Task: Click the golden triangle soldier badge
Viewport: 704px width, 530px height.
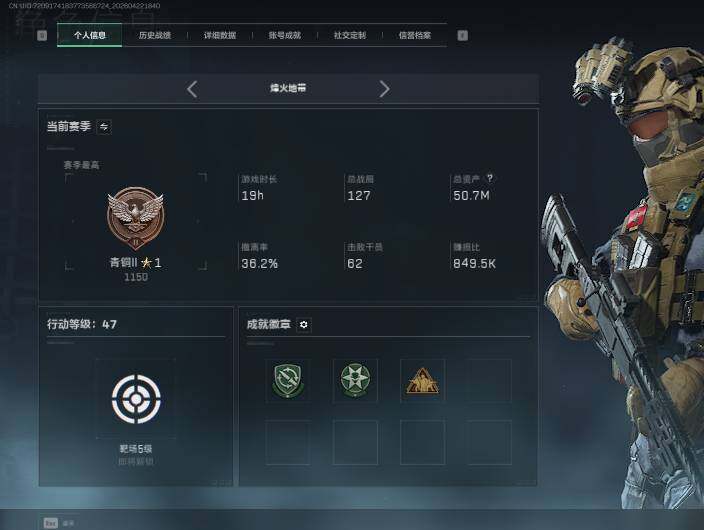Action: click(x=422, y=381)
